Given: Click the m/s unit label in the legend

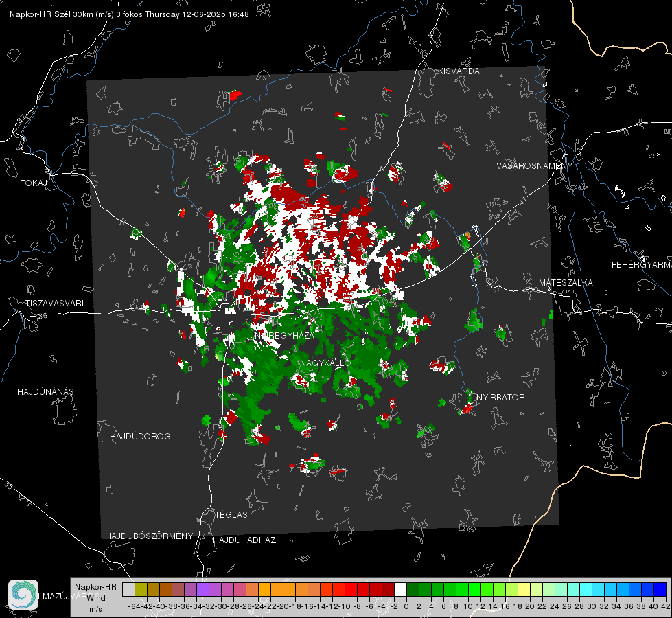Looking at the screenshot, I should [x=95, y=609].
